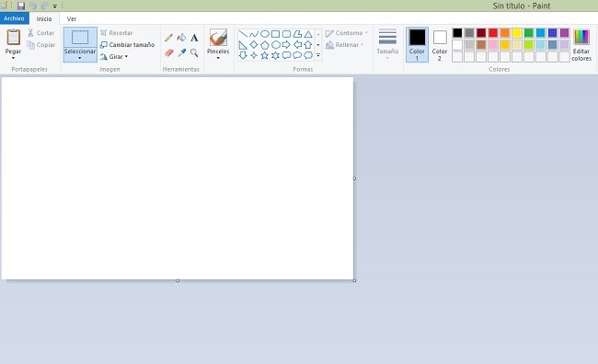Click the Cortar cut button
Viewport: 598px width, 364px height.
40,33
